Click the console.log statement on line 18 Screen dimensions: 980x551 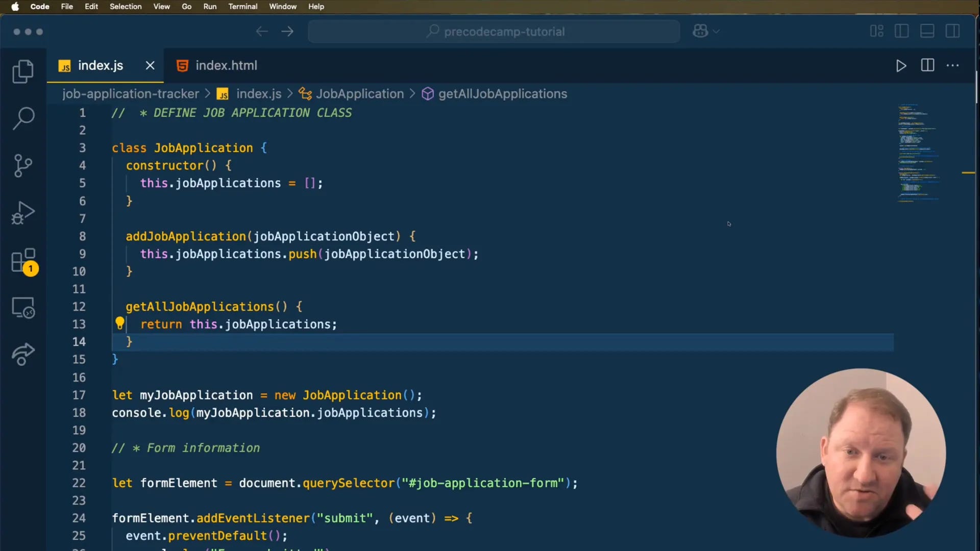274,413
